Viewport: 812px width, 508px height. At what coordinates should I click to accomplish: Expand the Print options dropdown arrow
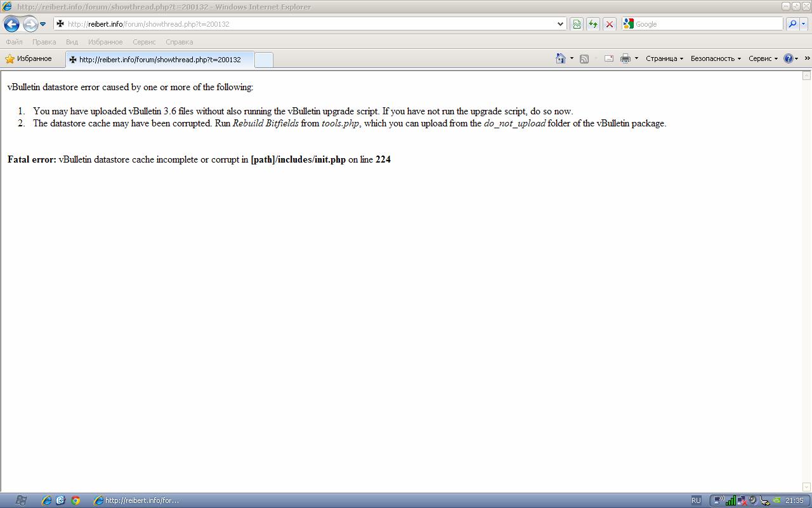tap(636, 58)
